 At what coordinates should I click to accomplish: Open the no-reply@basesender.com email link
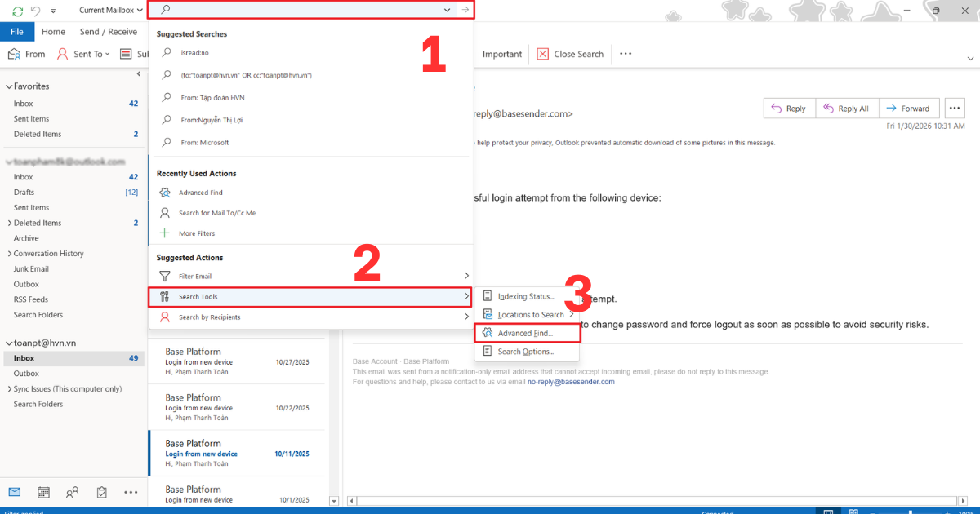[571, 381]
